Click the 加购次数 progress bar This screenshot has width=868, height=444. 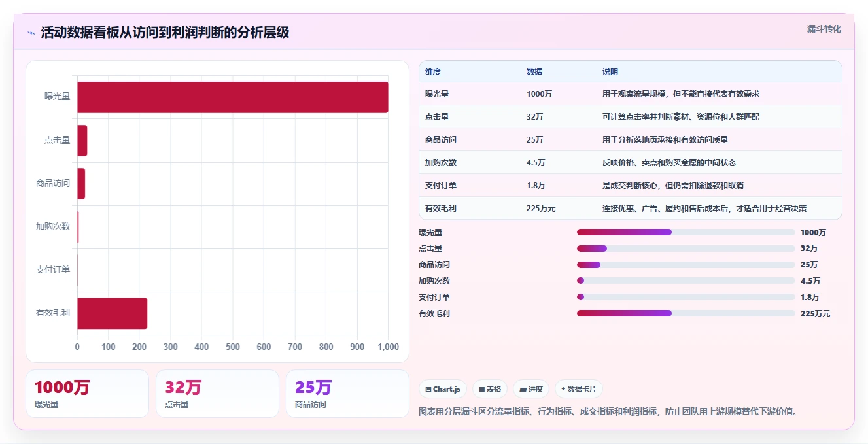(x=686, y=281)
